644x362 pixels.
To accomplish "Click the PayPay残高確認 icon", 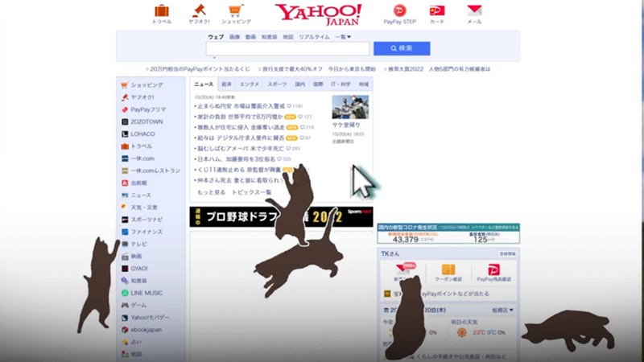I will 493,269.
